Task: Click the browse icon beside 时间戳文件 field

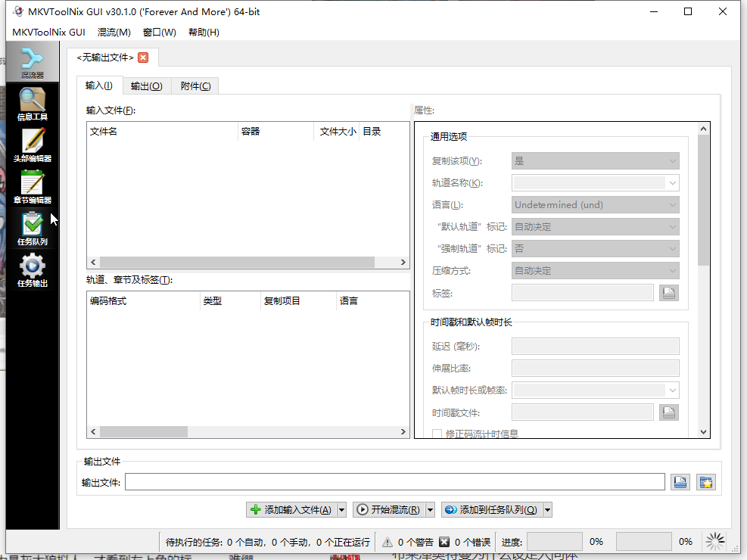Action: [668, 412]
